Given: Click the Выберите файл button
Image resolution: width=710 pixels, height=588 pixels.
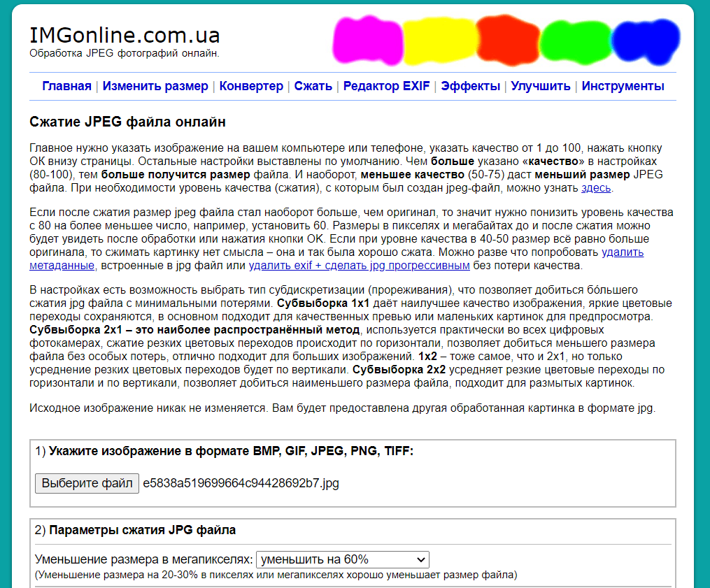Looking at the screenshot, I should point(87,483).
